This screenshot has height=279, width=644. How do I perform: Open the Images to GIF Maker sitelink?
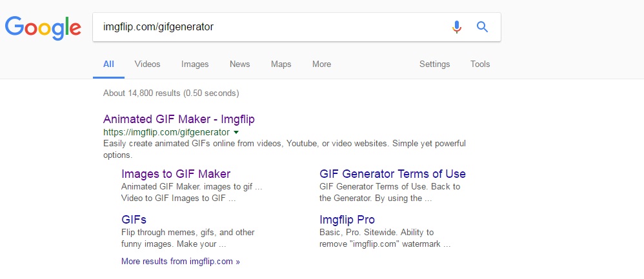176,173
